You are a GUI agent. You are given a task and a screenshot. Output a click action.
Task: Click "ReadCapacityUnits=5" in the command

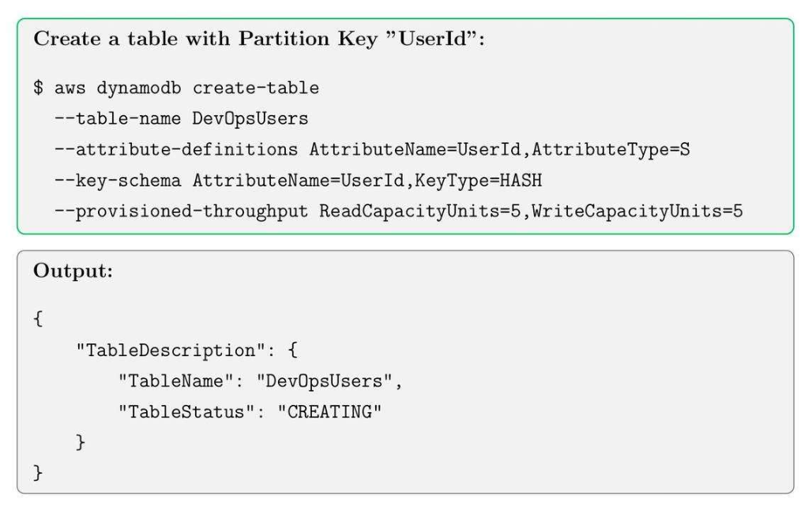pyautogui.click(x=420, y=212)
